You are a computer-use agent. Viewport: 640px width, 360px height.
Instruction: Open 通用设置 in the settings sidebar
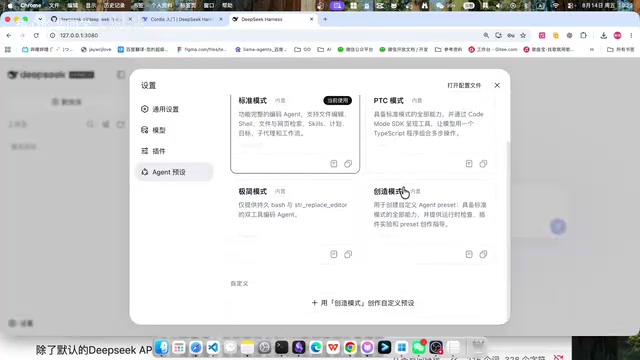click(x=174, y=109)
